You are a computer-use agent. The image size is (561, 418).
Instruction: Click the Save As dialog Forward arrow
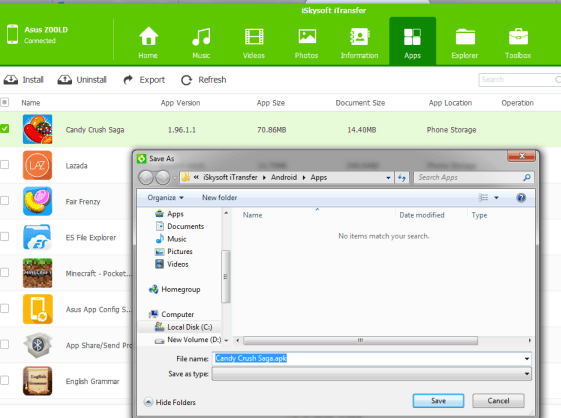[163, 178]
